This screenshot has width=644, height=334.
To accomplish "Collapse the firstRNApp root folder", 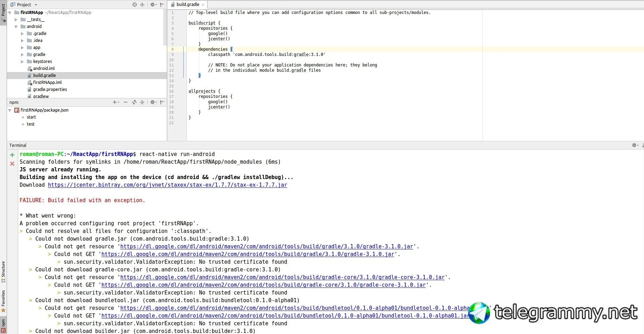I will (x=10, y=13).
